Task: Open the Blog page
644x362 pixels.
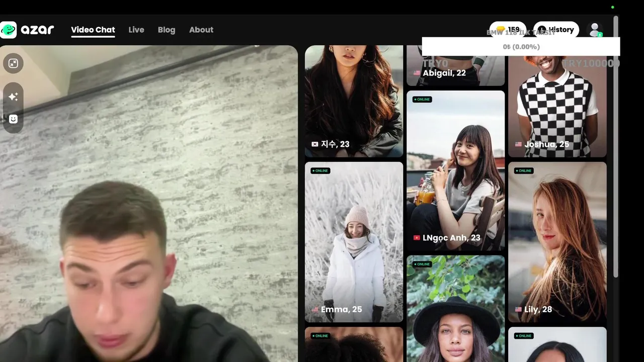Action: (x=167, y=30)
